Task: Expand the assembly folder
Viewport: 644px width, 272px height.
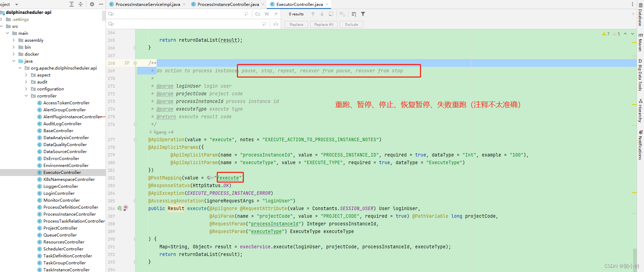Action: click(x=14, y=40)
